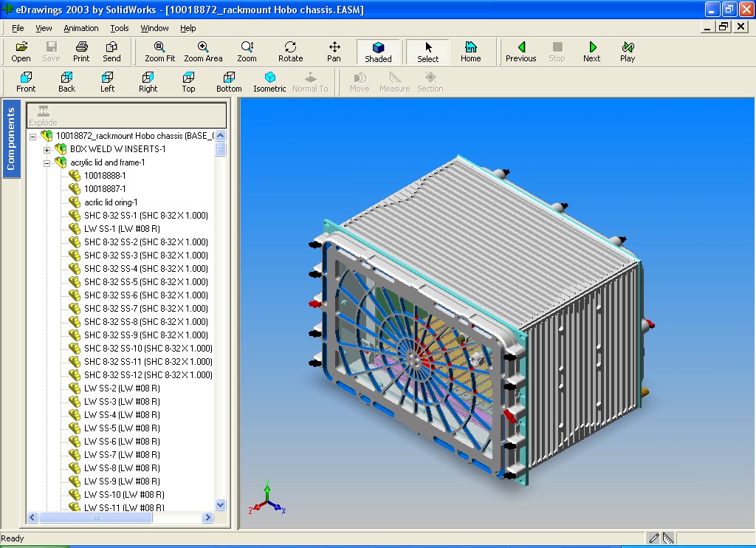Select SHC 8-32 SS-12 tree item
This screenshot has width=756, height=548.
(x=148, y=375)
